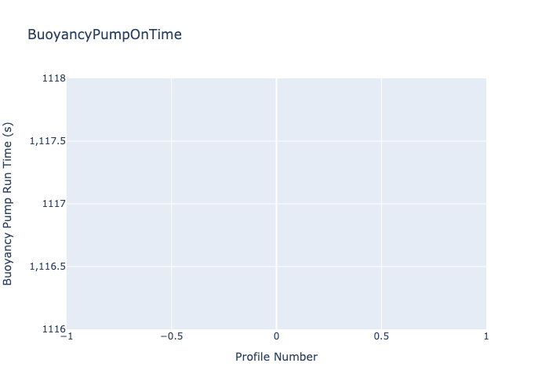Click the Profile Number axis title

click(276, 357)
